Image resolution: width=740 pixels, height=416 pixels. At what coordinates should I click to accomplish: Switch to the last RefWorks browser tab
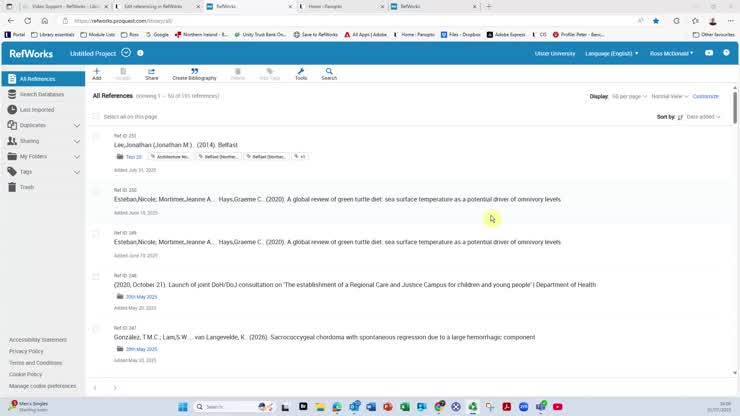click(x=433, y=7)
